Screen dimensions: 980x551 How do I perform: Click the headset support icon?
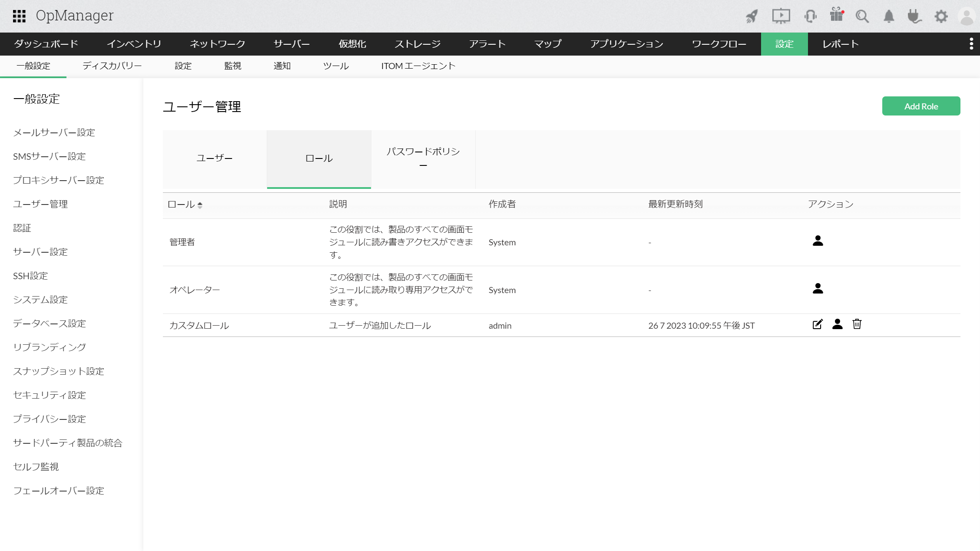click(810, 16)
